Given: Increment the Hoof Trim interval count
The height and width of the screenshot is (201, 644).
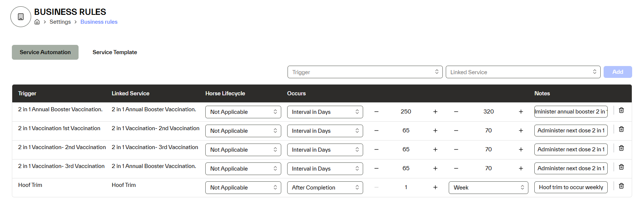Looking at the screenshot, I should pos(435,188).
